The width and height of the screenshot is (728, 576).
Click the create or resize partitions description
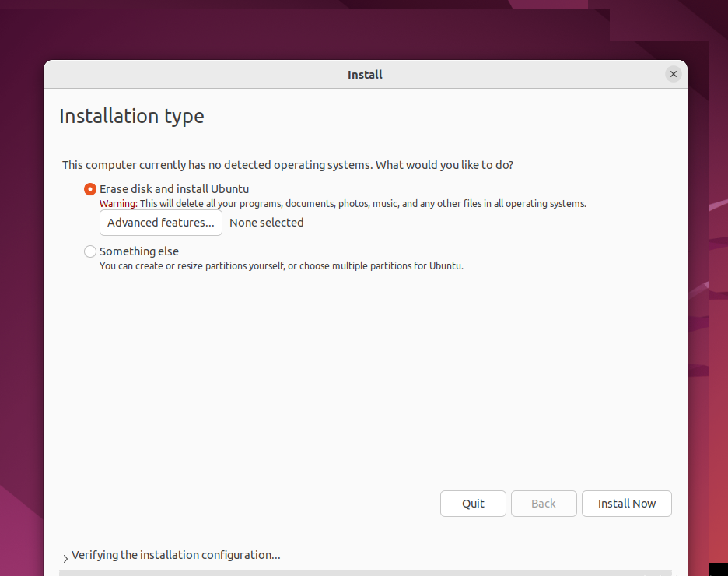(x=282, y=265)
